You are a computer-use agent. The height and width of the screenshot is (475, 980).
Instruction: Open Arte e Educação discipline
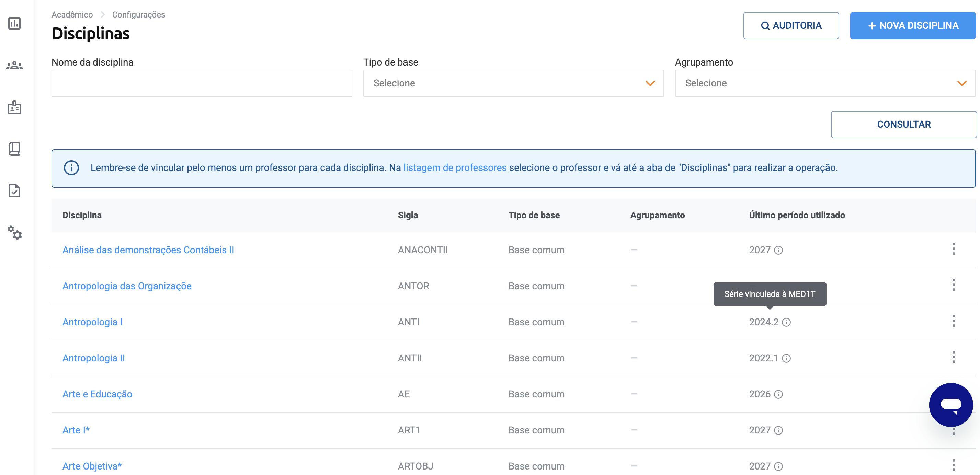(98, 394)
